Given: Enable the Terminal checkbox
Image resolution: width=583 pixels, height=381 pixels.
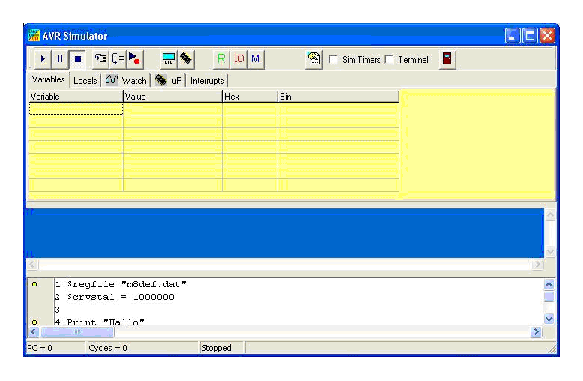Looking at the screenshot, I should click(389, 59).
